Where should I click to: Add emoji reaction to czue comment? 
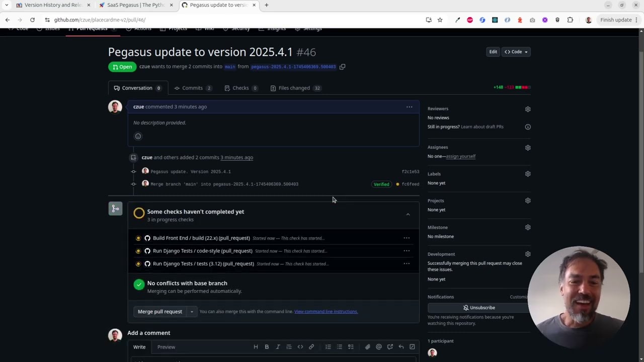(x=138, y=136)
